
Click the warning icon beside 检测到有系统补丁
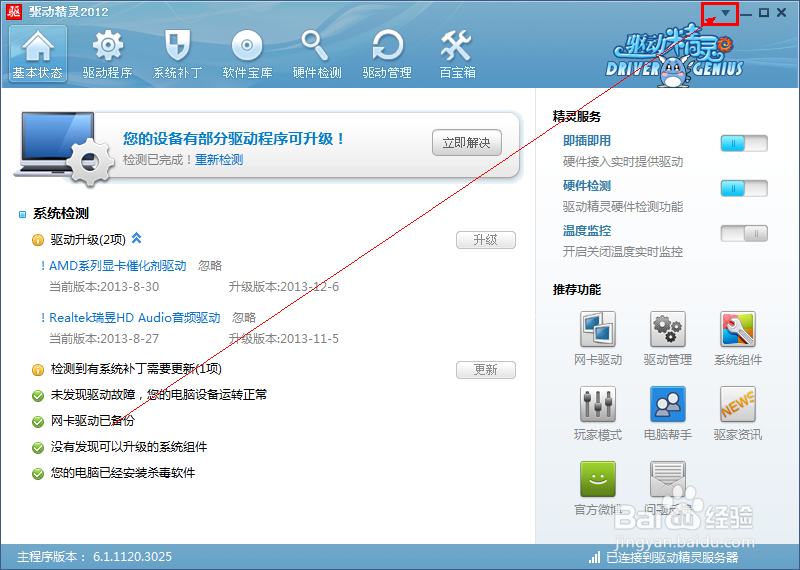(38, 369)
